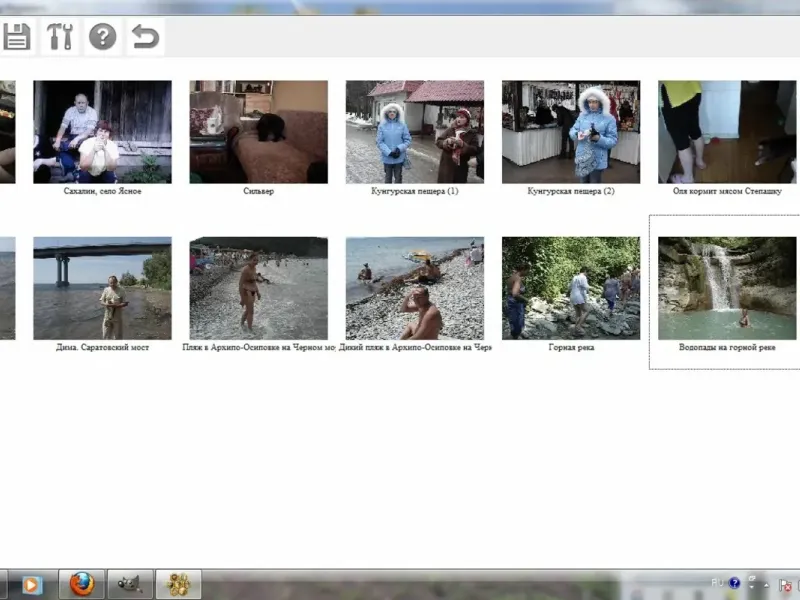Click the golden flower app taskbar icon
The width and height of the screenshot is (800, 600).
[x=178, y=584]
